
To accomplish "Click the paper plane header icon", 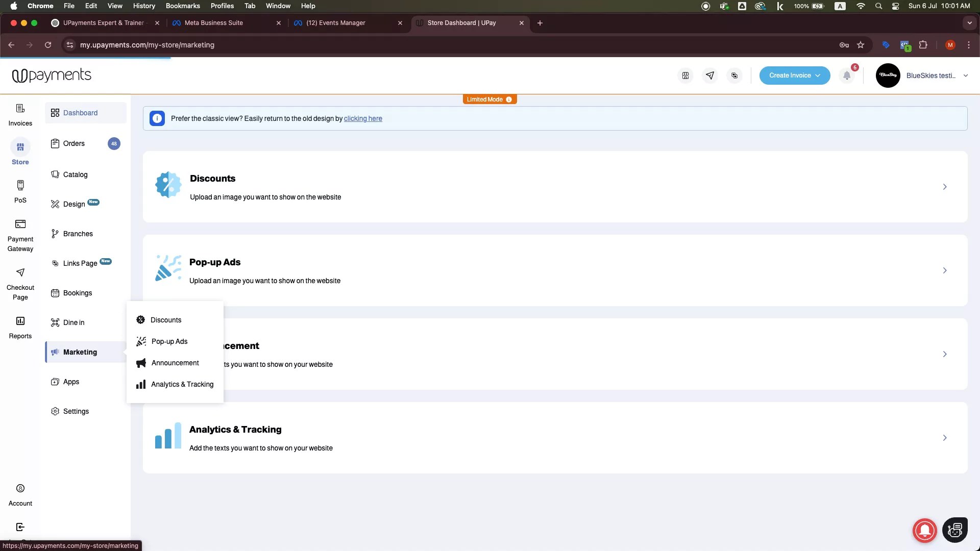I will [x=710, y=76].
